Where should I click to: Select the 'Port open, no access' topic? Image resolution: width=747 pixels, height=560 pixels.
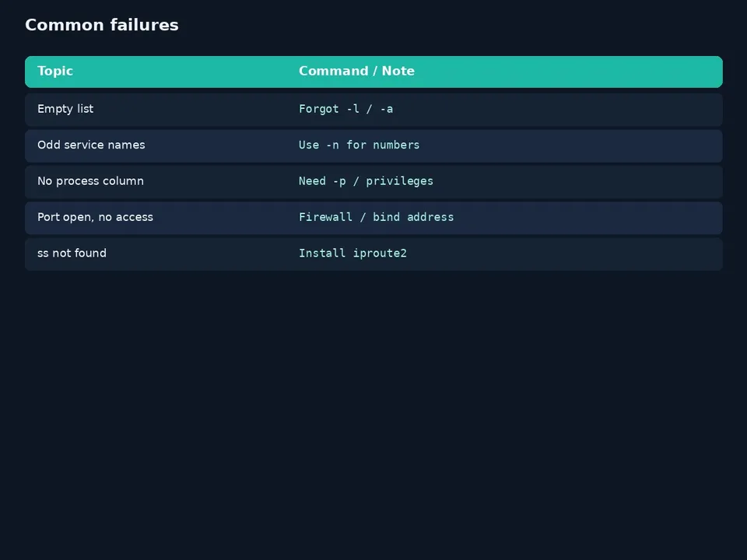(x=95, y=217)
